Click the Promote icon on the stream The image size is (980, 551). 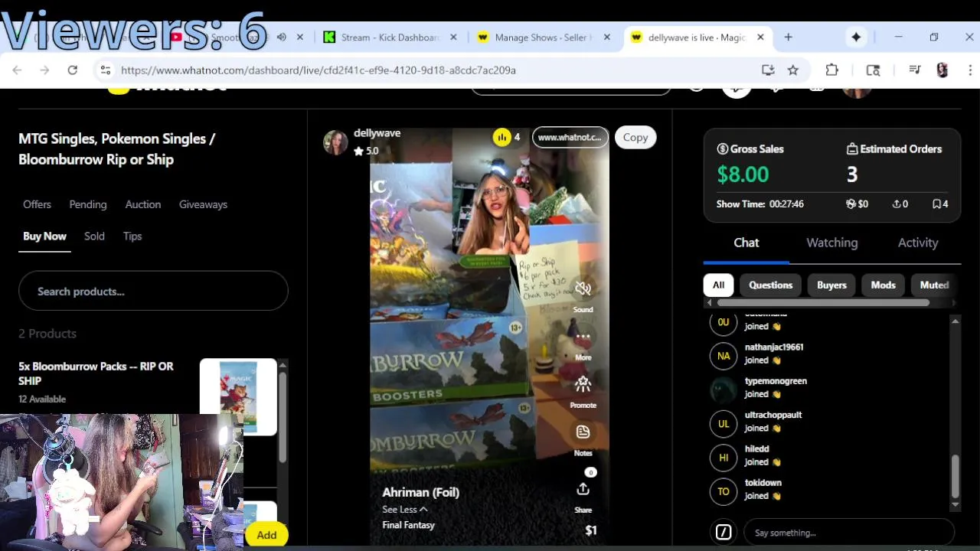pos(583,384)
